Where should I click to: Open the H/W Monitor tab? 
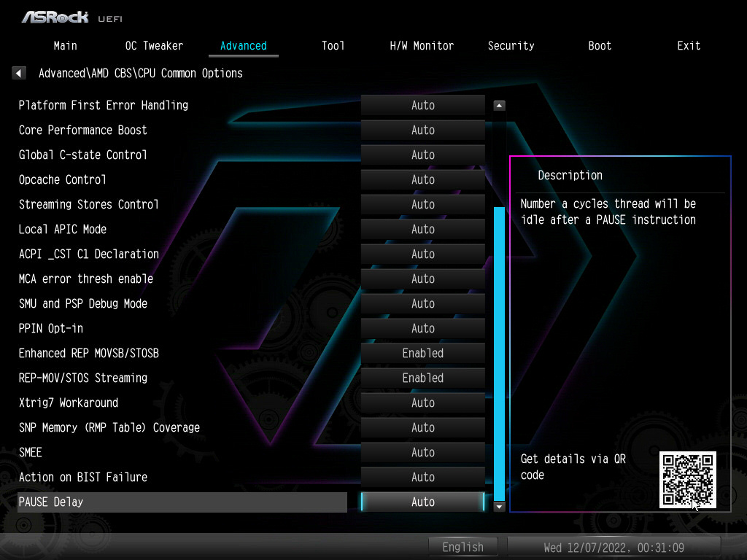(x=422, y=45)
